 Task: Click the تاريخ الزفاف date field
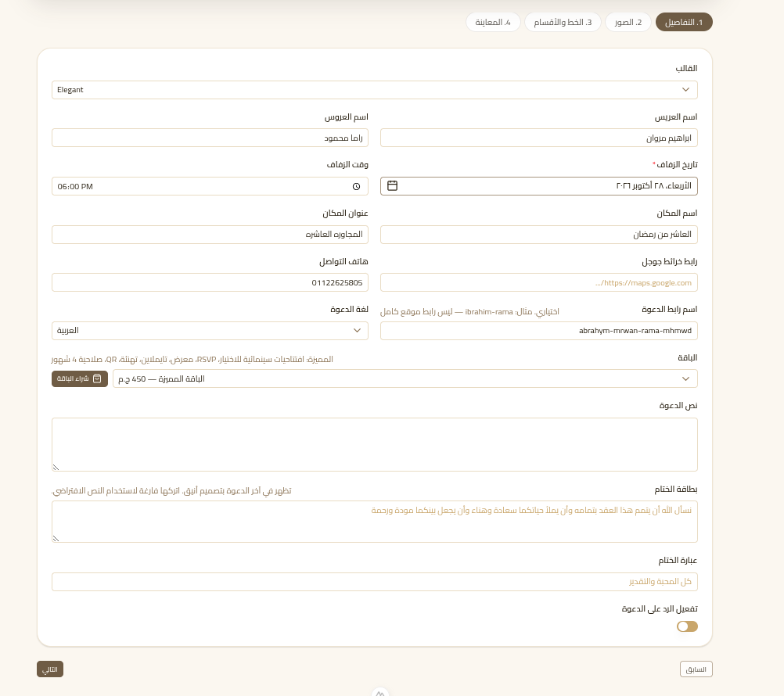tap(539, 186)
